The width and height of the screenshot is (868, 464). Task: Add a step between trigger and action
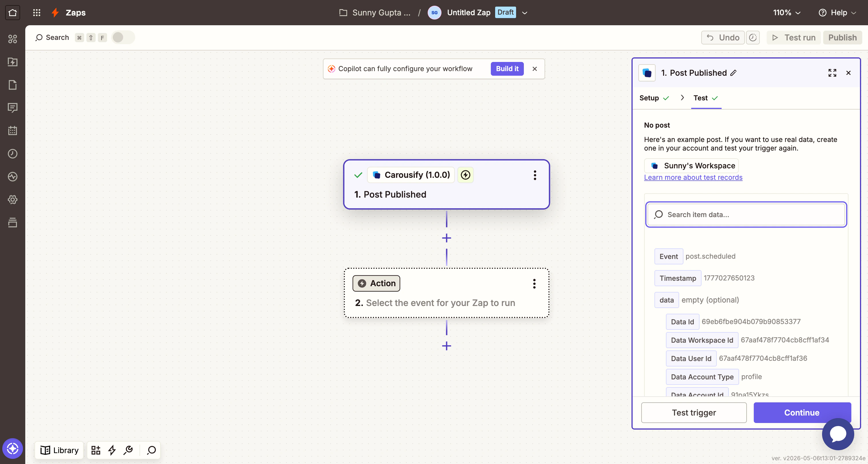446,238
